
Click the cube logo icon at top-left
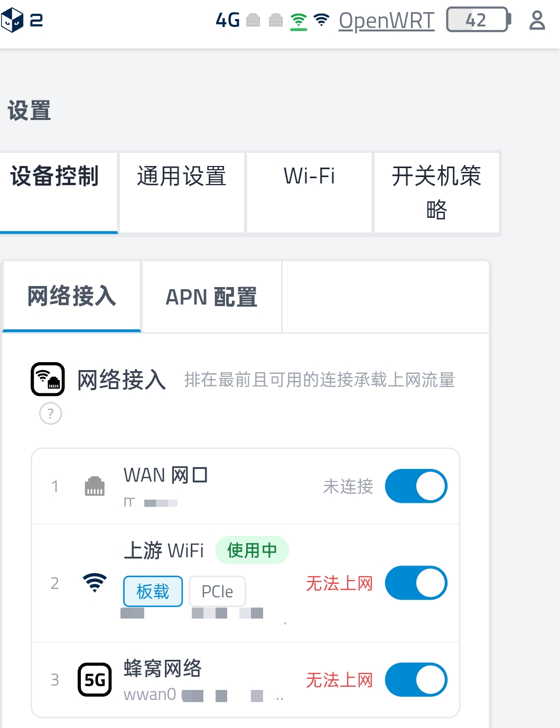(x=12, y=21)
